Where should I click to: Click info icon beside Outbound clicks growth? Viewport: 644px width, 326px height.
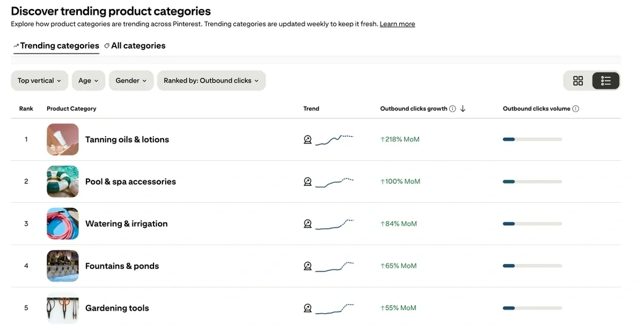coord(452,109)
